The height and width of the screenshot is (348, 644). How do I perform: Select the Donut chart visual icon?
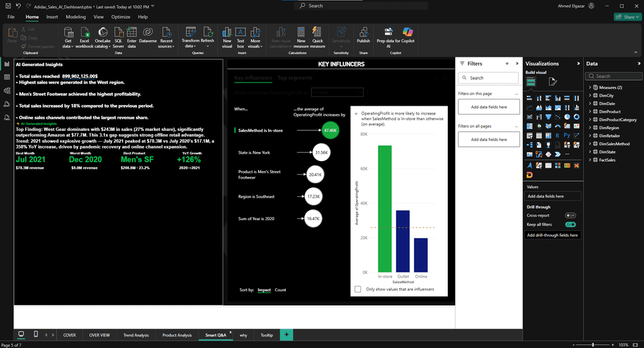577,116
